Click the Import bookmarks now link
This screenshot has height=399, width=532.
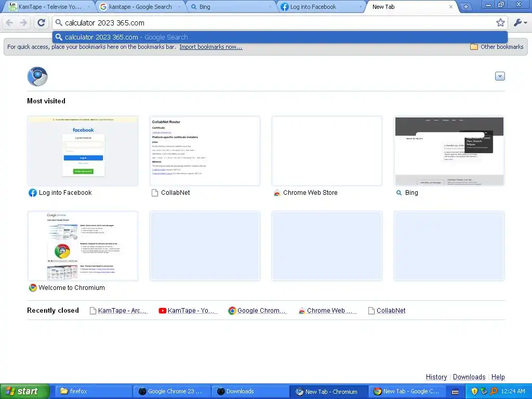[x=211, y=47]
